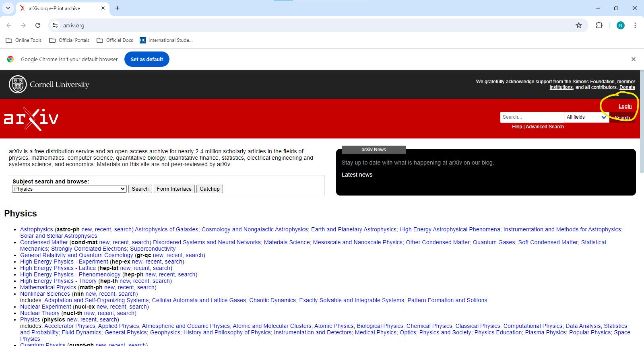Viewport: 644px width, 346px height.
Task: Open the Optics link
Action: [408, 332]
